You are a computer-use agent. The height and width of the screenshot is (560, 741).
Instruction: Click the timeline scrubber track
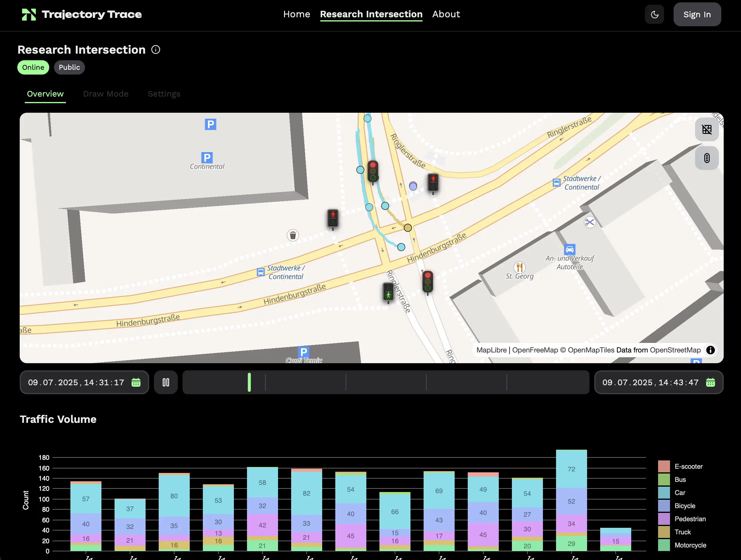[385, 382]
